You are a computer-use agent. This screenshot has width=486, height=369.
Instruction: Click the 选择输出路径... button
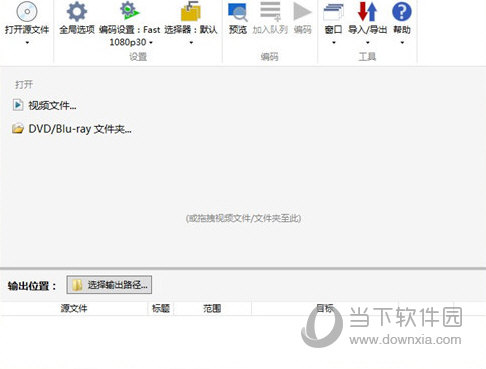pyautogui.click(x=109, y=285)
